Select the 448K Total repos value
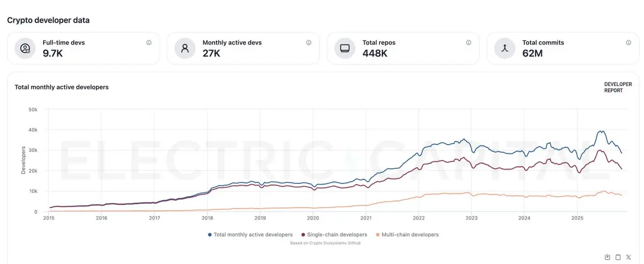The width and height of the screenshot is (644, 264). point(376,53)
